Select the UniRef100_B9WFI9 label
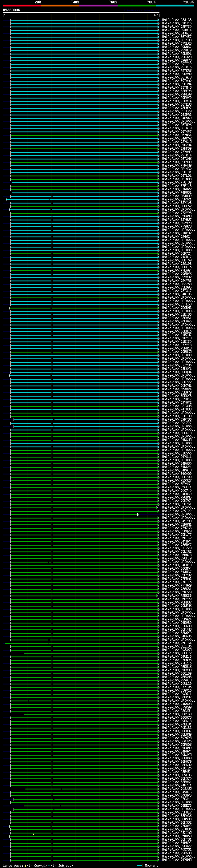Image resolution: width=197 pixels, height=868 pixels. 177,558
